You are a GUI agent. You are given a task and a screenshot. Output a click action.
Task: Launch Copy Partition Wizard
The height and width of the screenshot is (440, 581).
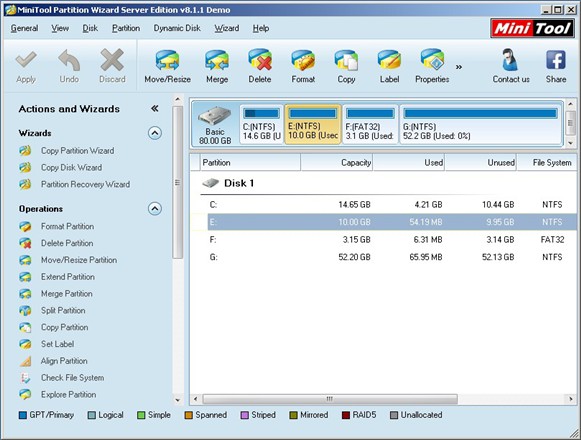coord(77,151)
